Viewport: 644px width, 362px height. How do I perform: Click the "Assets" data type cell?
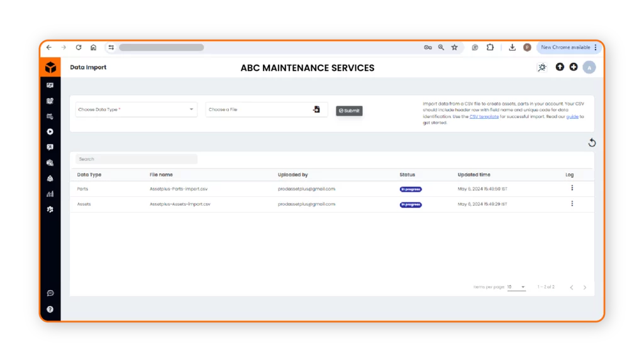pos(84,204)
